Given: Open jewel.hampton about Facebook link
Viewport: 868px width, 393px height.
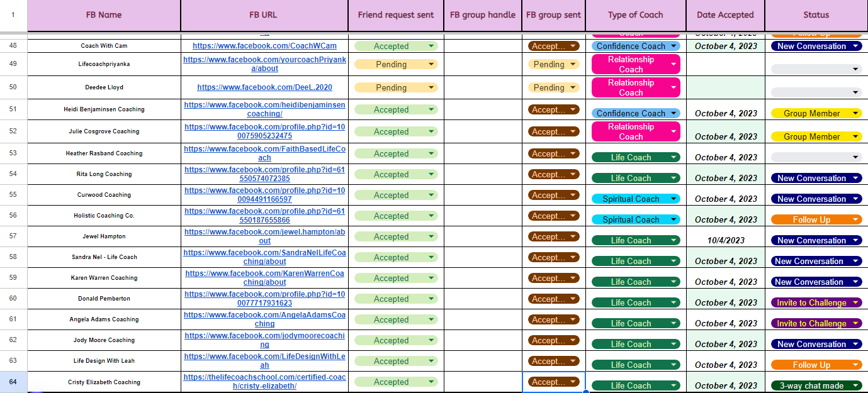Looking at the screenshot, I should 264,236.
